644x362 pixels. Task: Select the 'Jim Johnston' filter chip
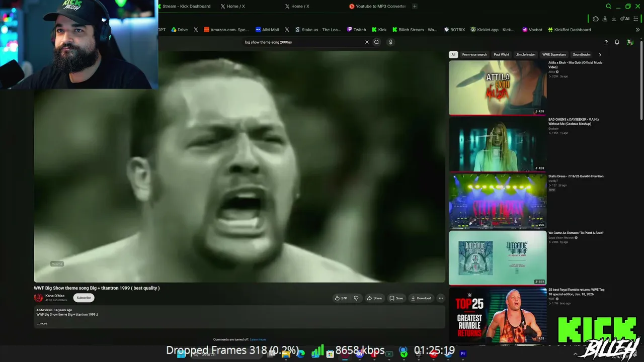click(526, 54)
